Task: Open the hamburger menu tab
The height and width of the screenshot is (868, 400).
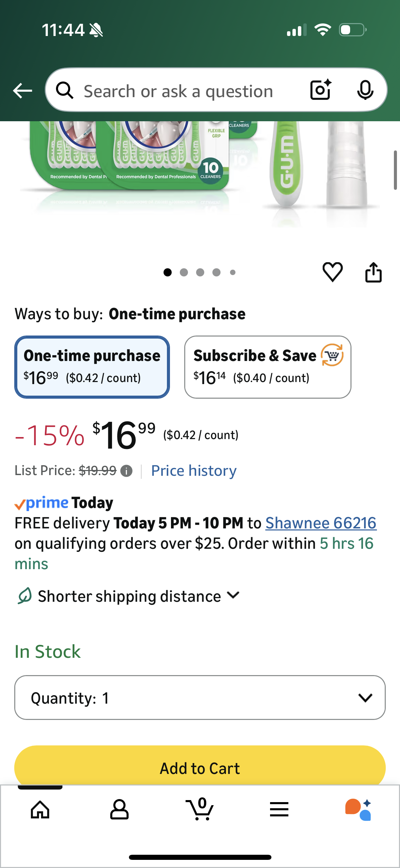Action: coord(279,810)
